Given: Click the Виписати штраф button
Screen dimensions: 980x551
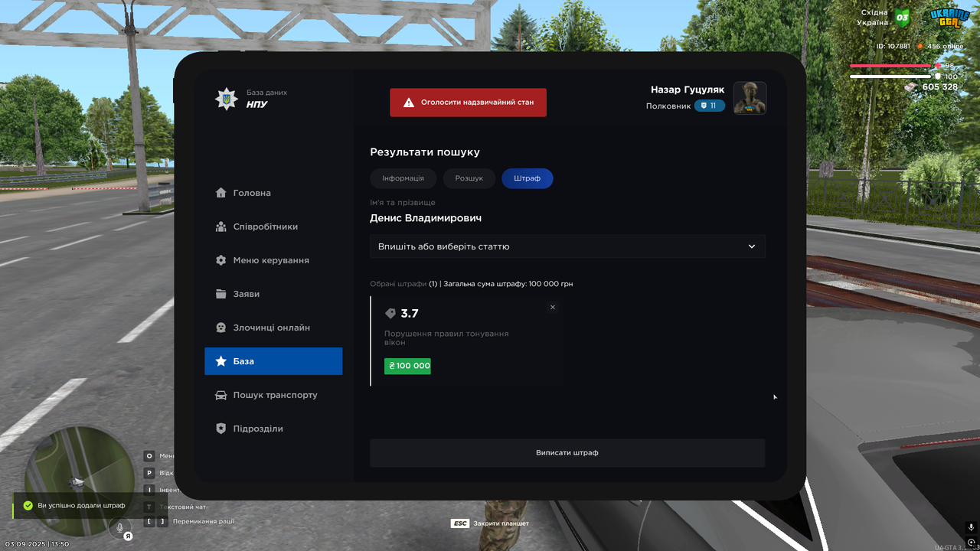Looking at the screenshot, I should (x=567, y=453).
